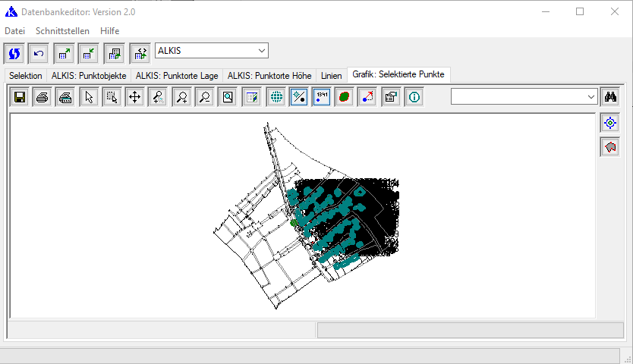
Task: Click the save floppy disk icon
Action: point(19,97)
